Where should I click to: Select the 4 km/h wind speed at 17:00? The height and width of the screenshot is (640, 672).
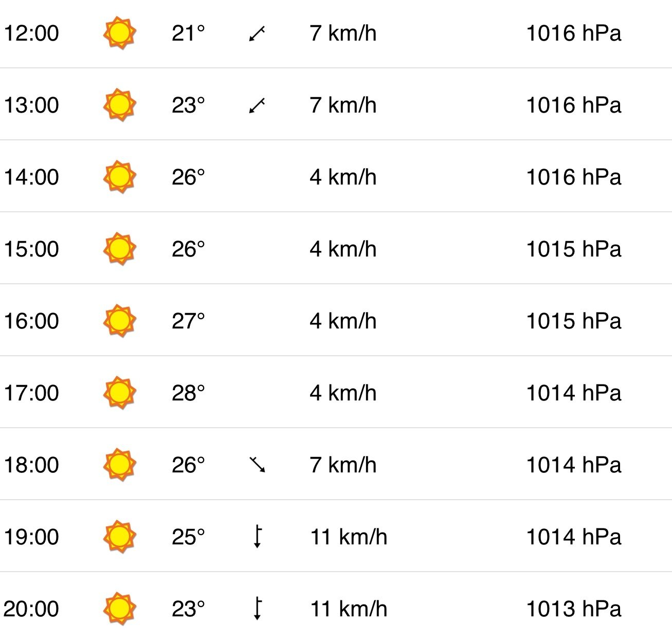[343, 393]
